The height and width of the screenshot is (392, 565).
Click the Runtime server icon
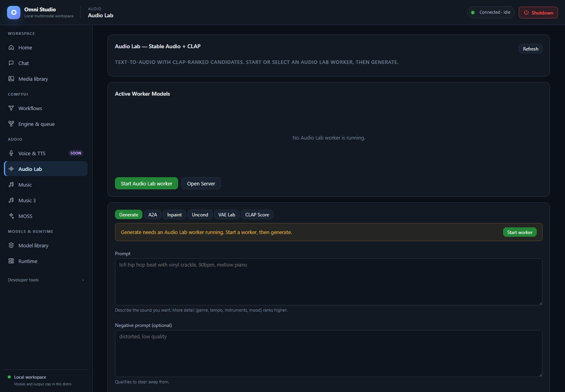(11, 261)
